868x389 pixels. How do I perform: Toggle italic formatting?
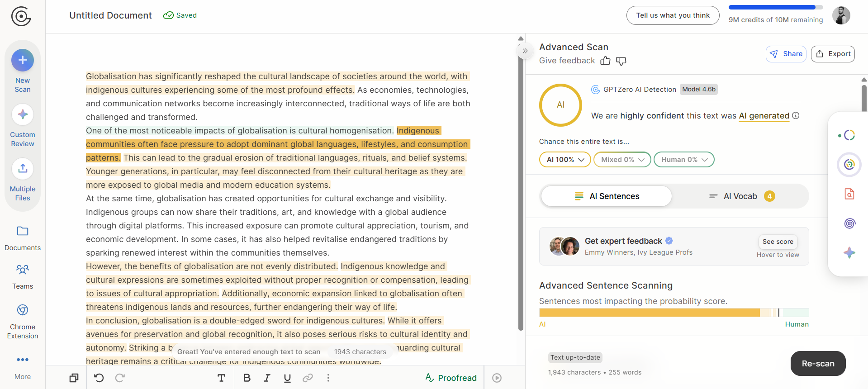267,378
